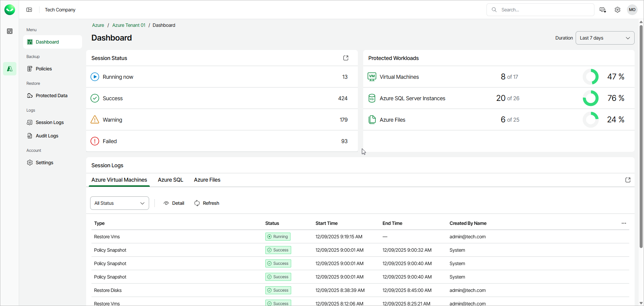644x306 pixels.
Task: Click the Virtual Machines VM icon
Action: click(x=372, y=77)
